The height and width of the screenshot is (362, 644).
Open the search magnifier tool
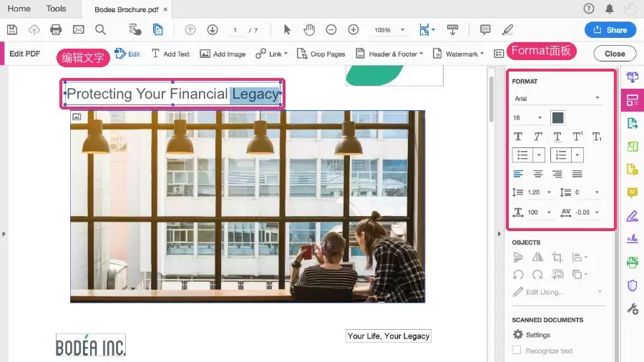point(101,29)
